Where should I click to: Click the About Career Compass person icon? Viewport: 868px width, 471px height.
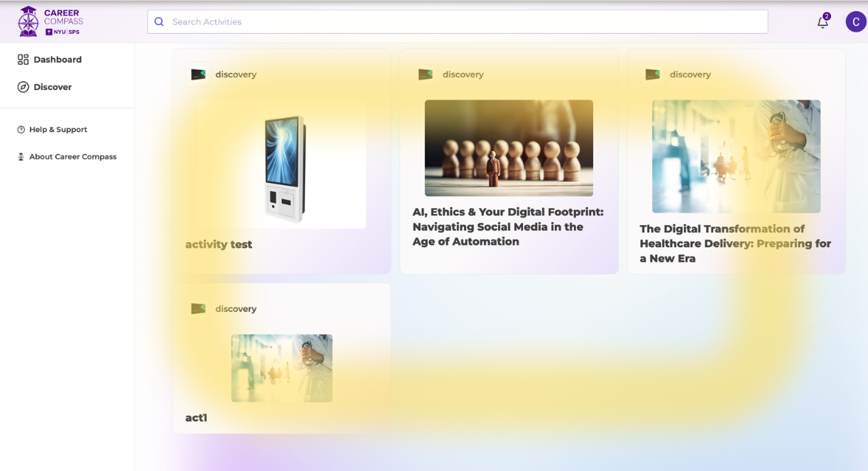tap(20, 157)
